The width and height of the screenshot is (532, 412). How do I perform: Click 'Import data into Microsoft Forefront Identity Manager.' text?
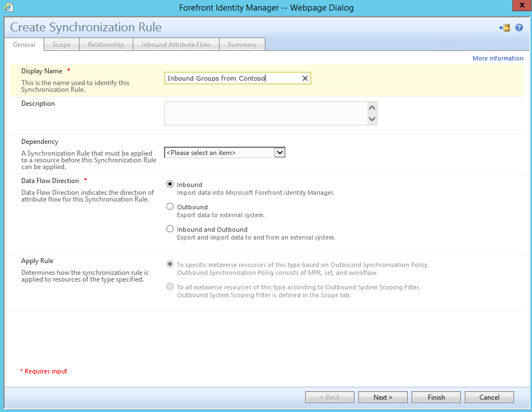pyautogui.click(x=256, y=193)
